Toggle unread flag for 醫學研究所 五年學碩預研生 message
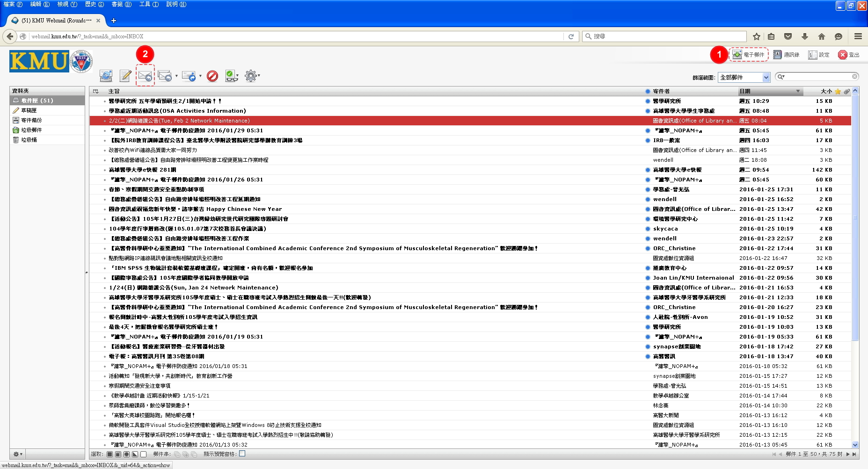 (x=648, y=101)
